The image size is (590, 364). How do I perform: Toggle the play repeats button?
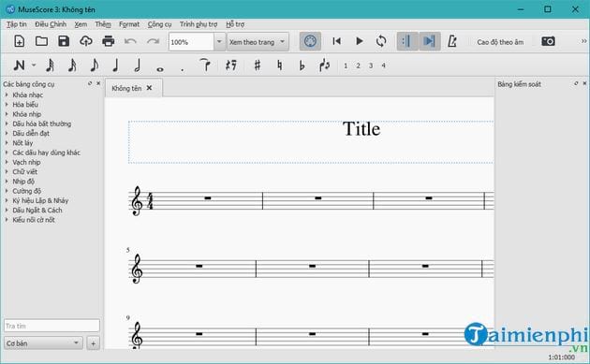(x=407, y=41)
